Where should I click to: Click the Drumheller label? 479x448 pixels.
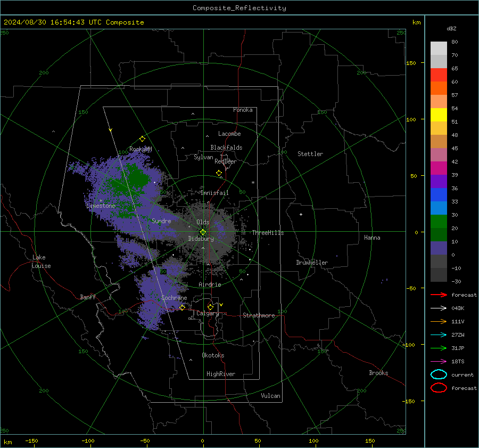tap(312, 263)
